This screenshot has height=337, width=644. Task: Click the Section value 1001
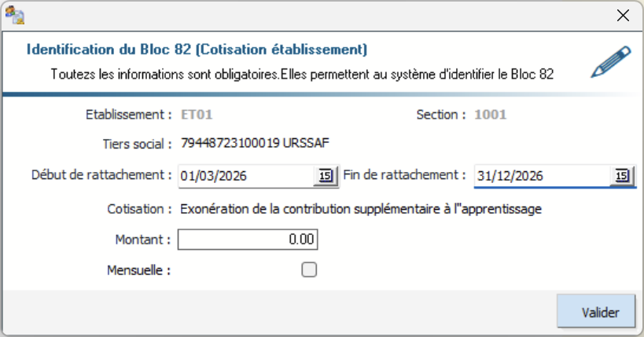pos(490,115)
